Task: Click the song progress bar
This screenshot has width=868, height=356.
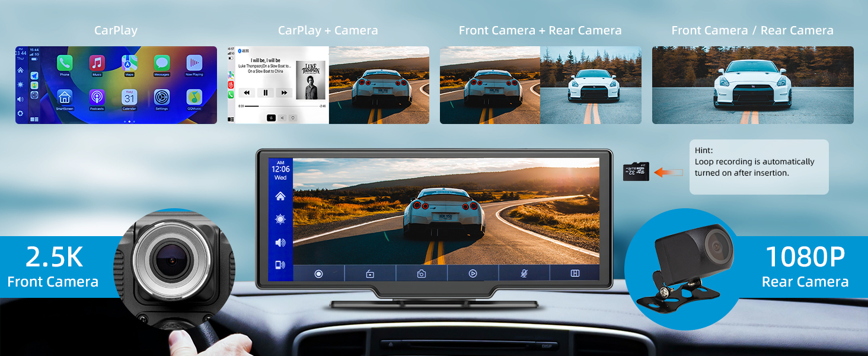Action: 279,106
